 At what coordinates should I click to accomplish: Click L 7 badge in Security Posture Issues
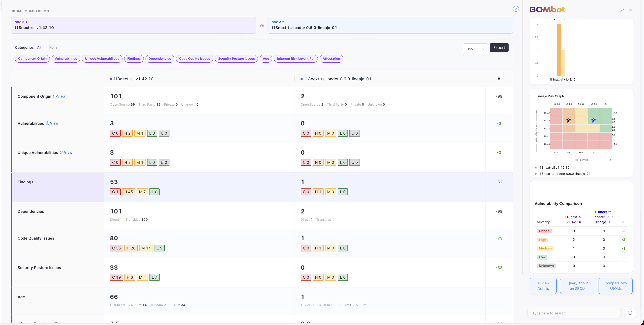point(155,278)
